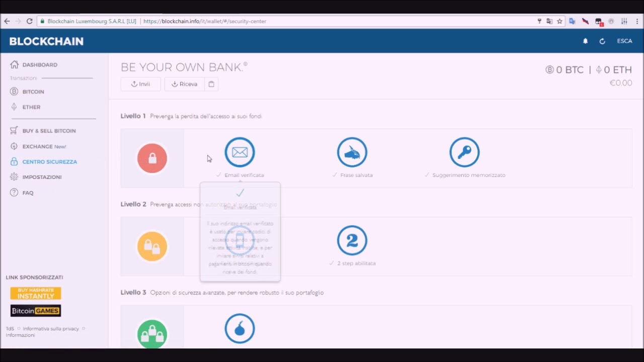Click the Buy Hashrate Instantly ad

coord(36,293)
